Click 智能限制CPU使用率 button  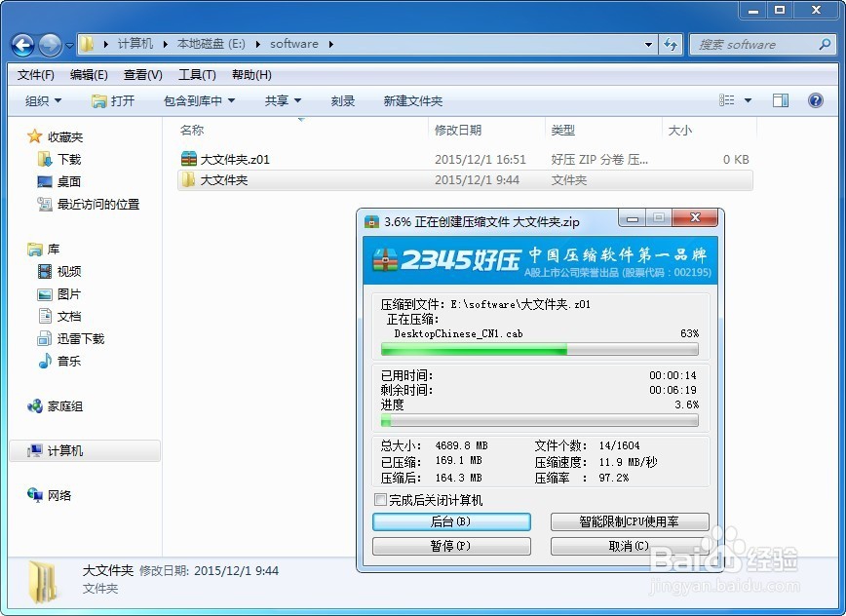click(631, 521)
